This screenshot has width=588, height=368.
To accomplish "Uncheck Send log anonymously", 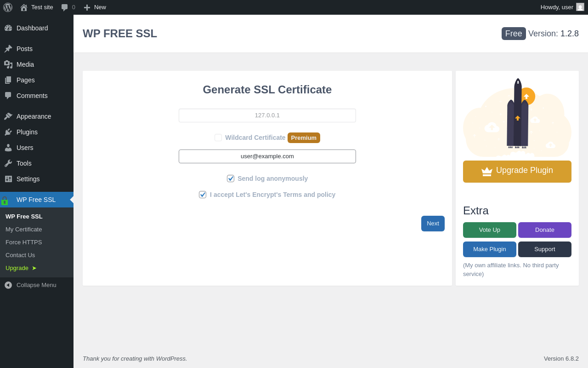I will pos(231,178).
